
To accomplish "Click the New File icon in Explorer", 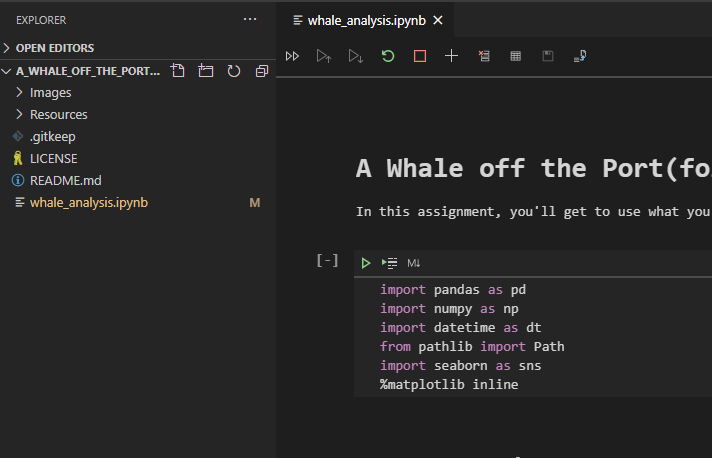I will pyautogui.click(x=178, y=71).
